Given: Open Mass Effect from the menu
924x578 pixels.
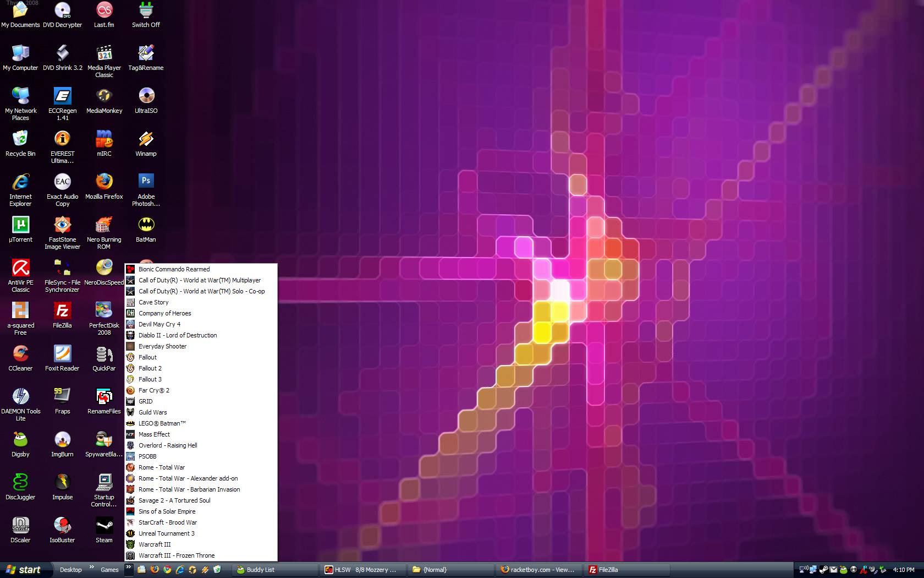Looking at the screenshot, I should 201,434.
